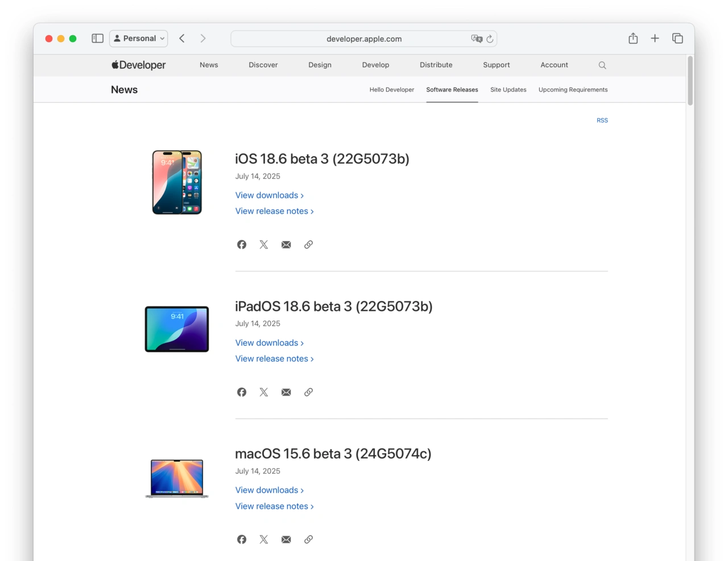Open the Safari share sheet
The height and width of the screenshot is (561, 728).
(x=633, y=38)
